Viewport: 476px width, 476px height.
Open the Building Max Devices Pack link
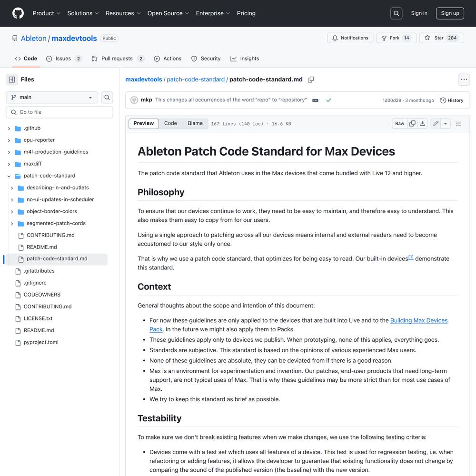419,320
